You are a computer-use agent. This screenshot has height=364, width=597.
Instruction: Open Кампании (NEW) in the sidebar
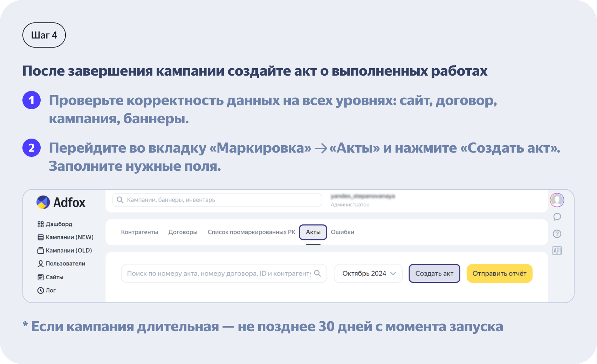(65, 237)
